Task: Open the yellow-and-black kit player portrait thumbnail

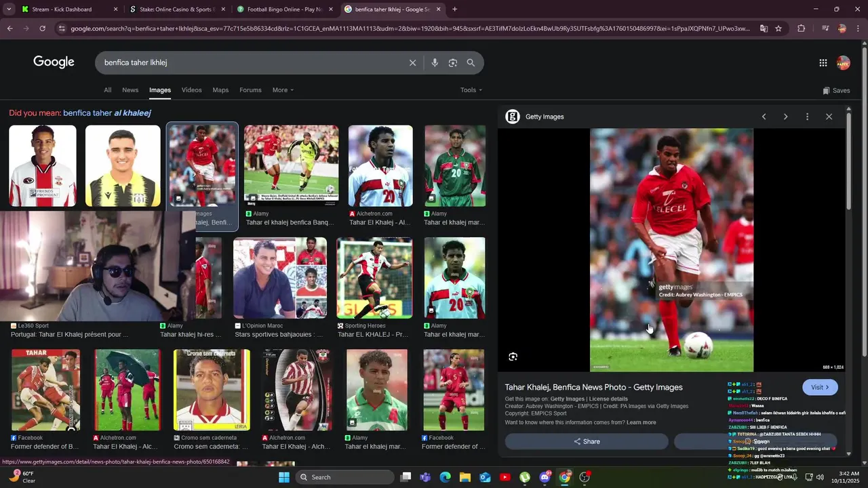Action: click(x=123, y=165)
